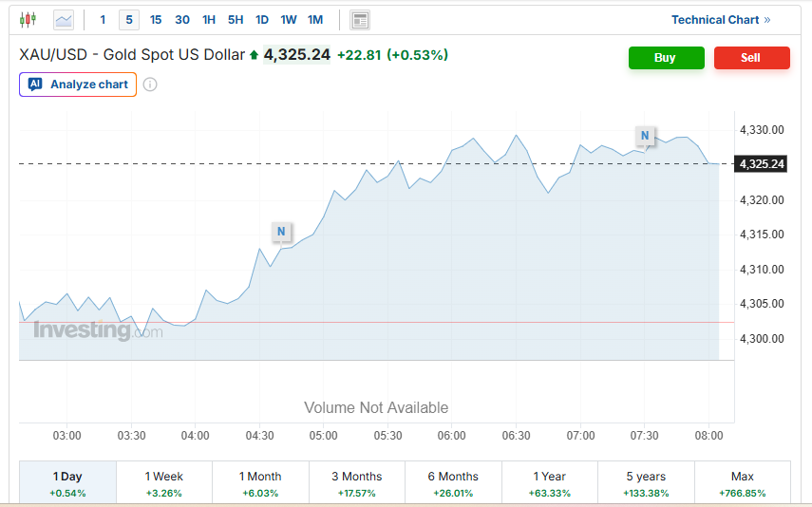Click info icon beside Analyze chart
This screenshot has width=812, height=507.
[x=150, y=84]
